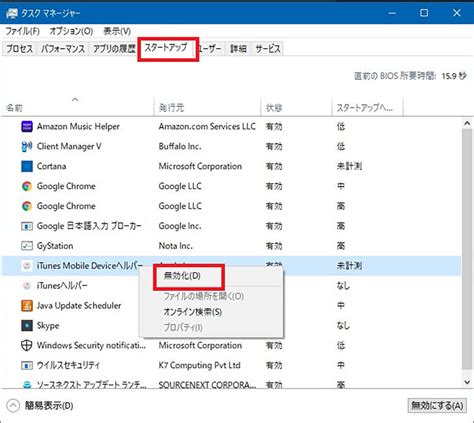The height and width of the screenshot is (423, 474).
Task: Click the Client Manager V icon
Action: pyautogui.click(x=27, y=146)
